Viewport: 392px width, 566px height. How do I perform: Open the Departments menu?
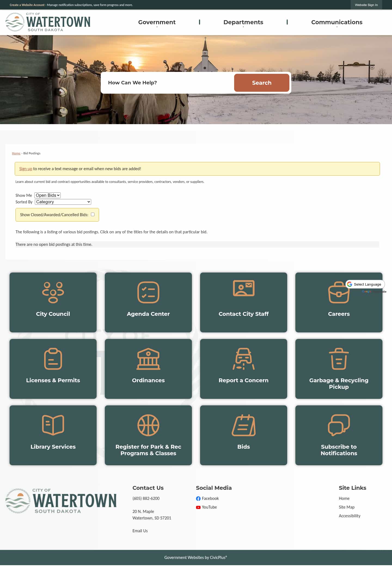(243, 22)
